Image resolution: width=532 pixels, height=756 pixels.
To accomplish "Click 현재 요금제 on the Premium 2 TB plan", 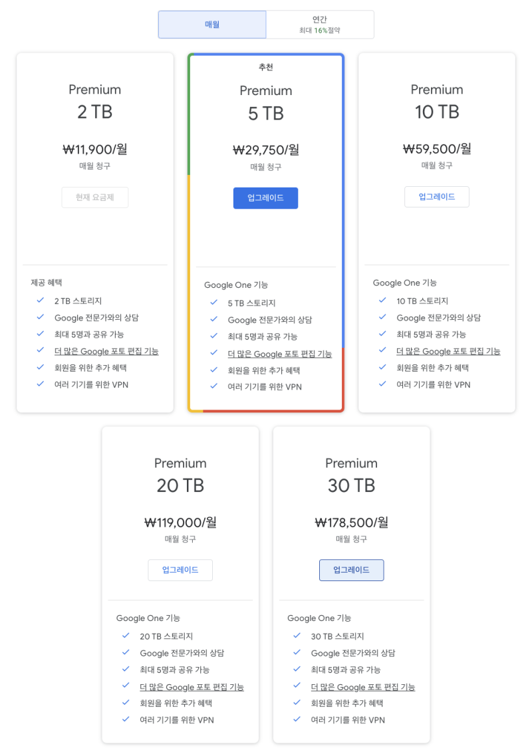I will 94,197.
